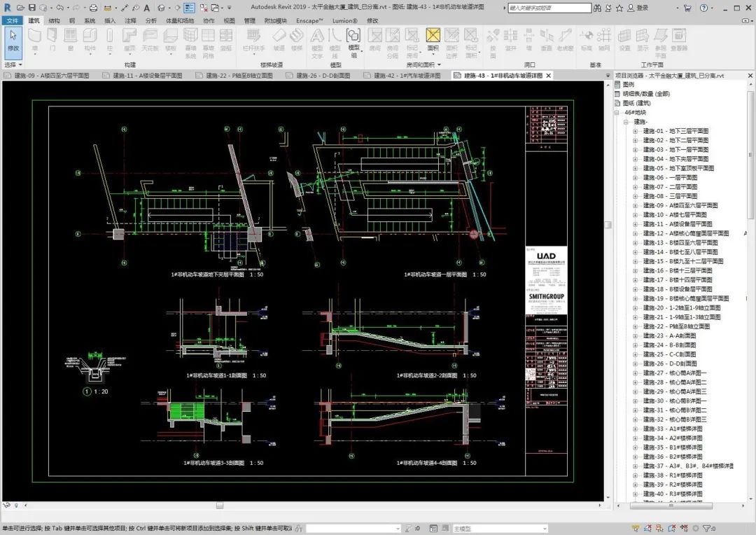Select the 修改 (Modify) arrow tool

(13, 40)
